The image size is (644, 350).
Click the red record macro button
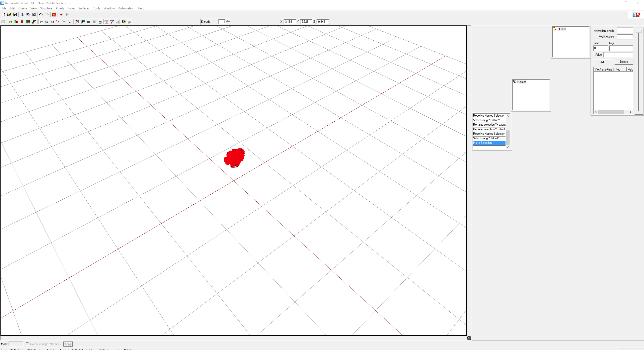[61, 14]
